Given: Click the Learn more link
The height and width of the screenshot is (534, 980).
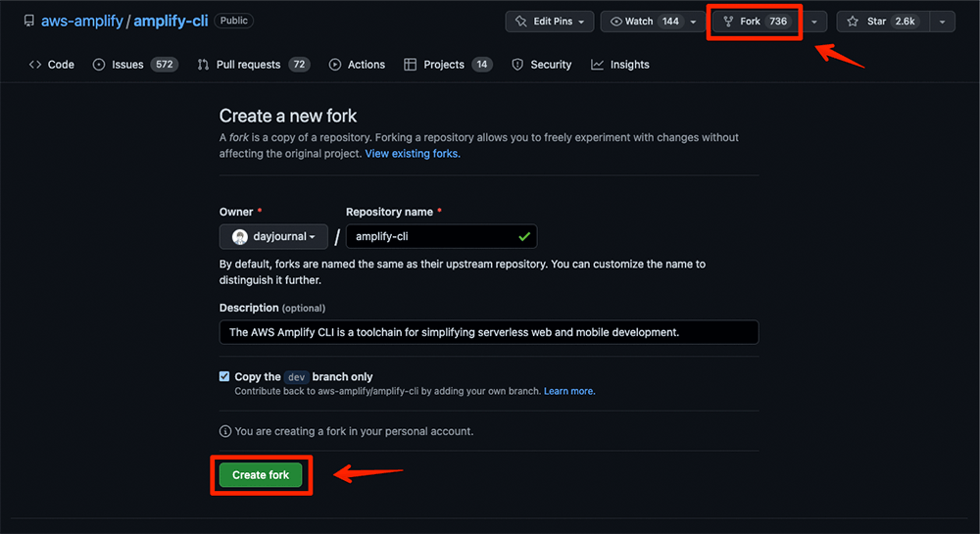Looking at the screenshot, I should pyautogui.click(x=569, y=391).
